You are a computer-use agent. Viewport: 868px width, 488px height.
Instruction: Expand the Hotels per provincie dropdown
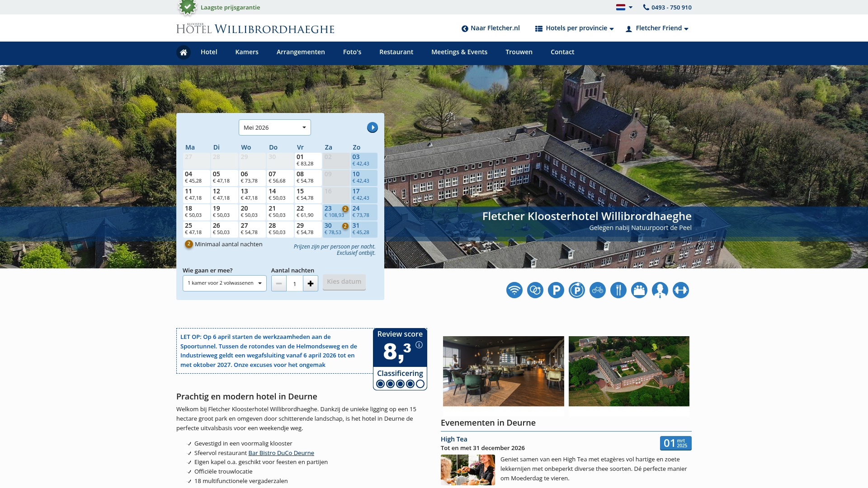click(574, 28)
